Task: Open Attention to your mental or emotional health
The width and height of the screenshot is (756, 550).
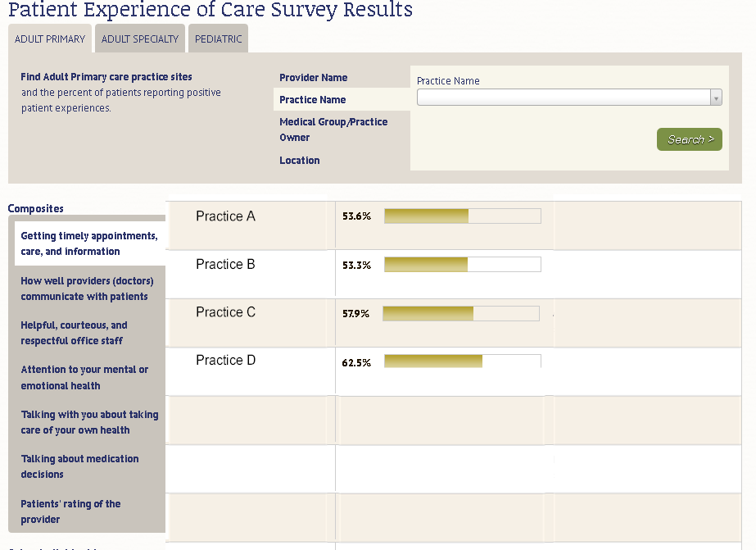Action: pos(84,378)
